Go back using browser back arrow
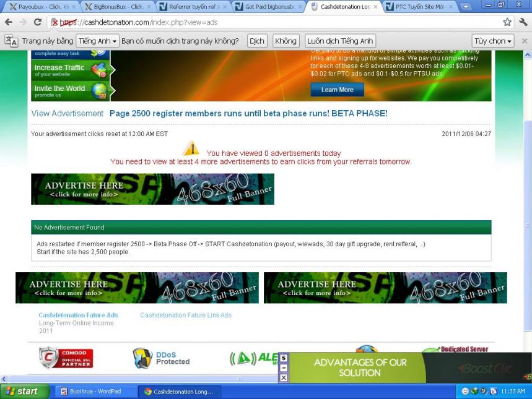Screen dimensions: 532x399 (9, 22)
